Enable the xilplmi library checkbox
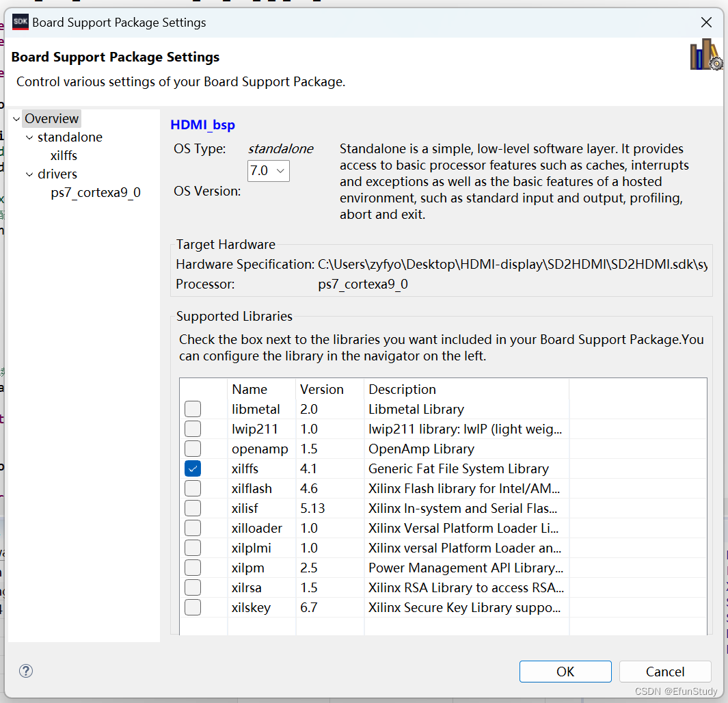The width and height of the screenshot is (728, 703). [193, 548]
